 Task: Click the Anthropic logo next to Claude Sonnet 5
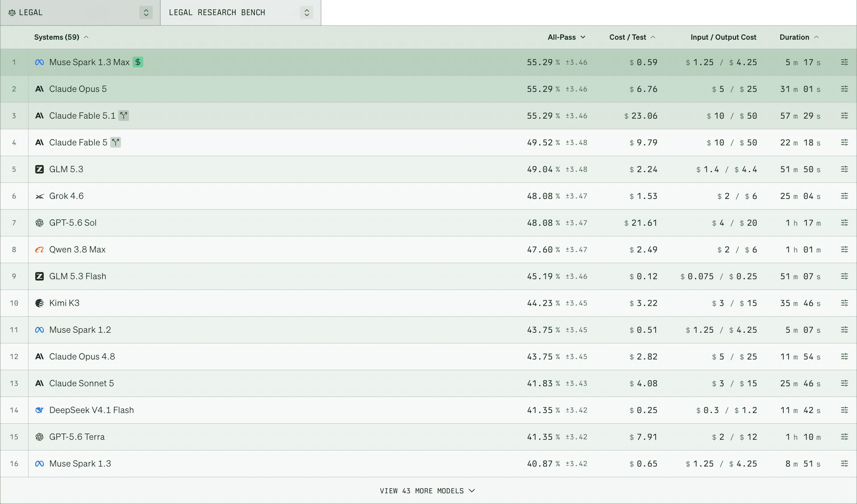39,384
